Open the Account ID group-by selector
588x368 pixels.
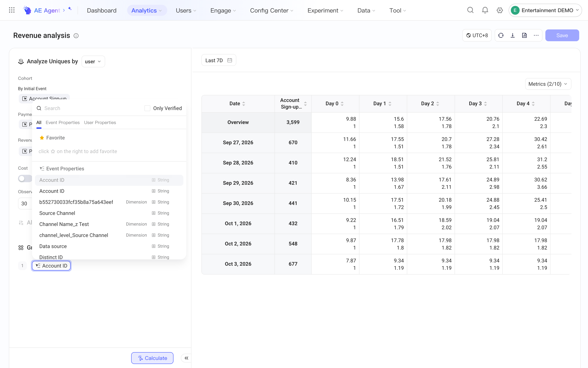click(x=51, y=266)
